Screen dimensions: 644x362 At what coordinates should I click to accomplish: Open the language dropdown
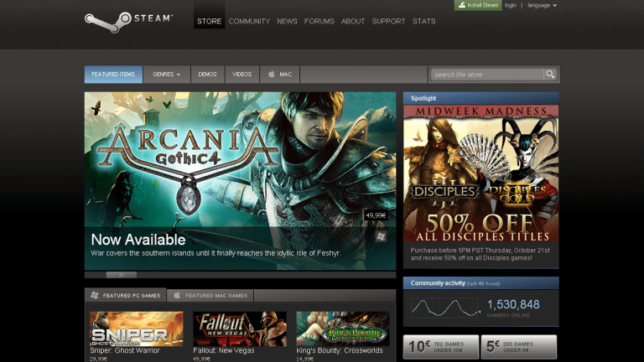coord(543,5)
